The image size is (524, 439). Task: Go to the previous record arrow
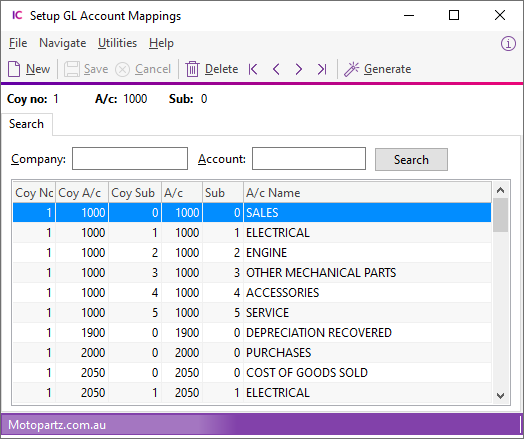[276, 69]
